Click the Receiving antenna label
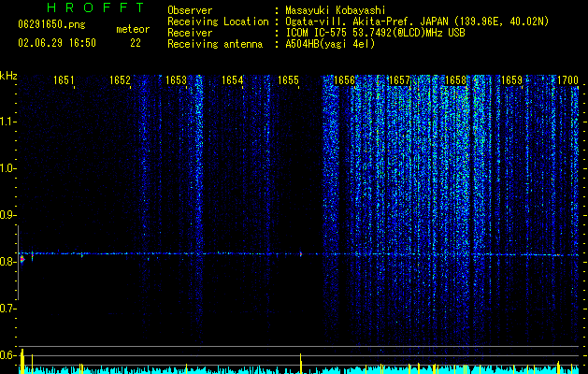 tap(215, 44)
